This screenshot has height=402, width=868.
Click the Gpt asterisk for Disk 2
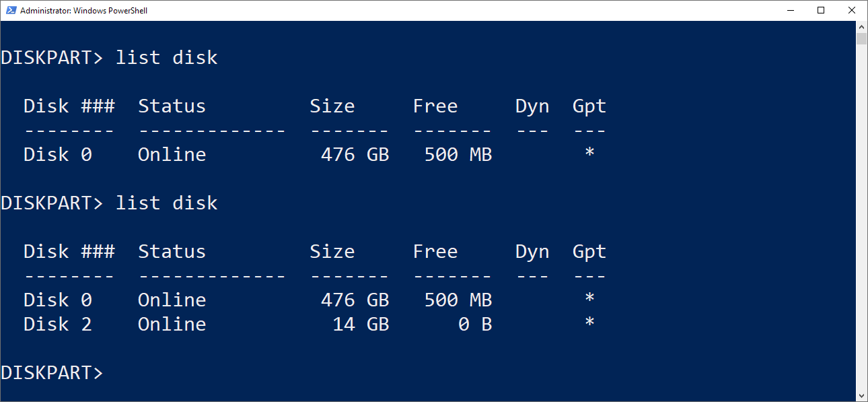589,323
